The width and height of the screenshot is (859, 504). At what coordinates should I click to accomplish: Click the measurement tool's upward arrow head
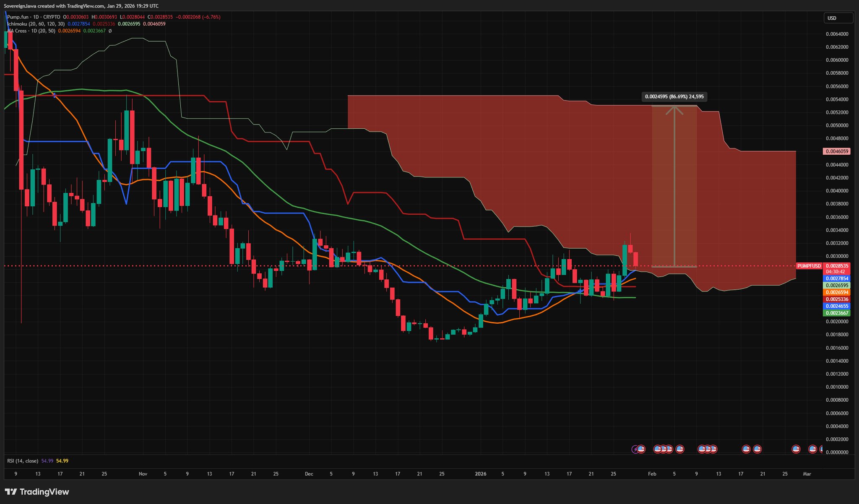[x=674, y=109]
